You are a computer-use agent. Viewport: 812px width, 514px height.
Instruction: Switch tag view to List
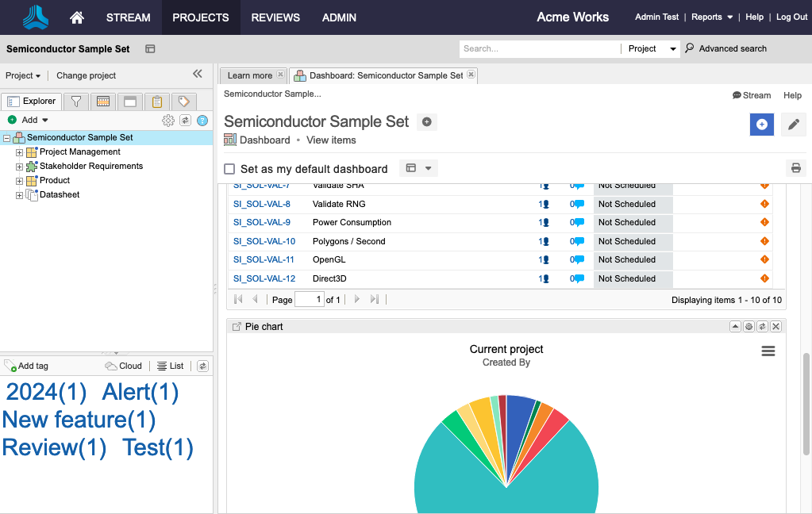170,366
